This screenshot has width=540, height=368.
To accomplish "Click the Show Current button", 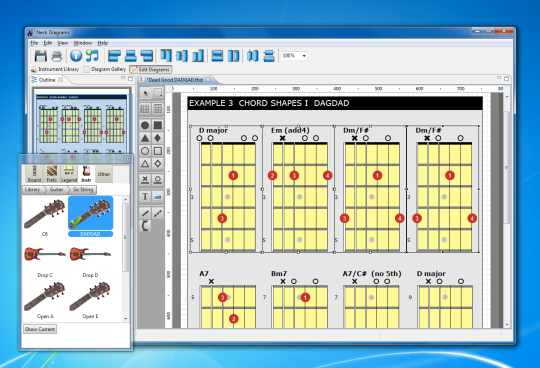I will tap(40, 329).
